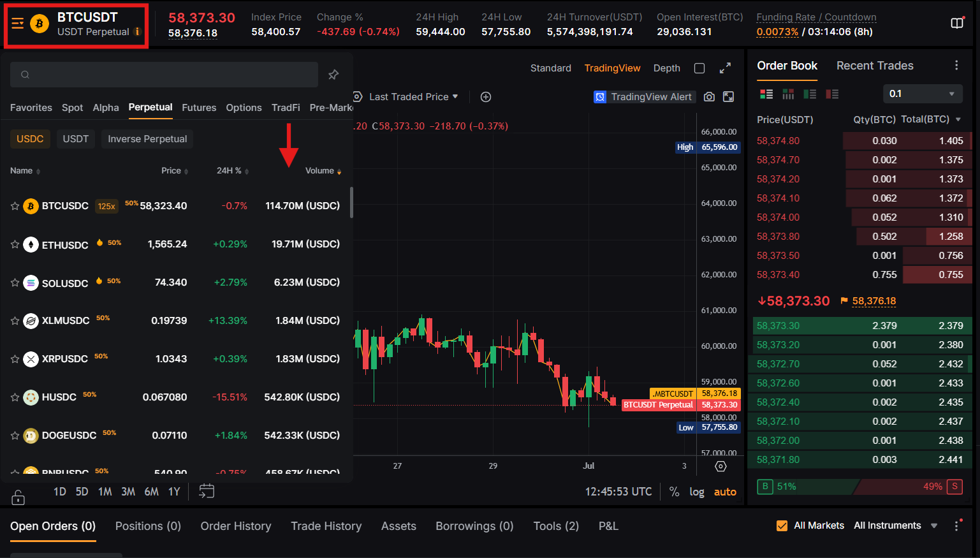Viewport: 980px width, 558px height.
Task: Open the Positions (0) tab
Action: (148, 526)
